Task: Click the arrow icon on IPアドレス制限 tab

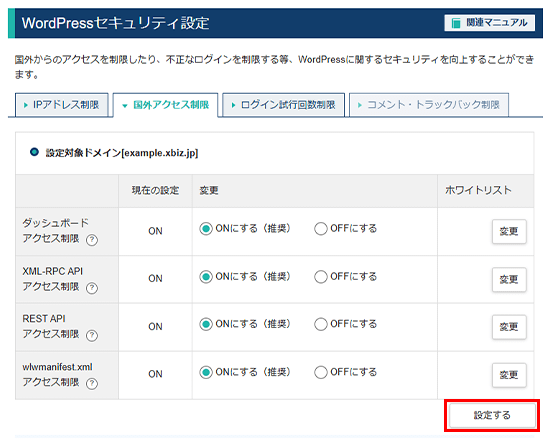Action: (x=25, y=105)
